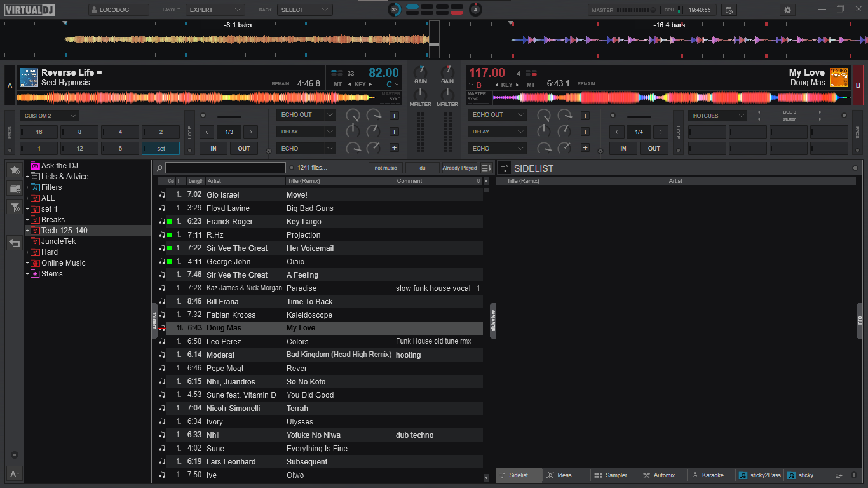Toggle the MT master tempo on deck B
868x488 pixels.
click(530, 85)
